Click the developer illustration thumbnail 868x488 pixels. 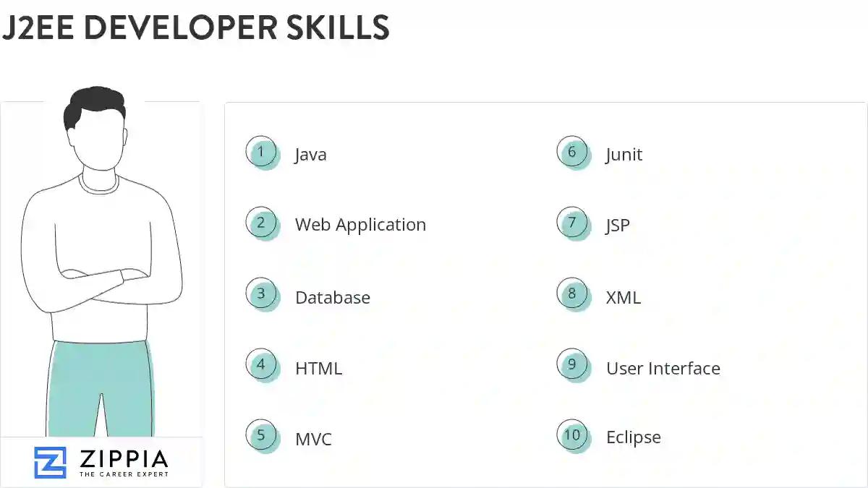click(x=101, y=267)
